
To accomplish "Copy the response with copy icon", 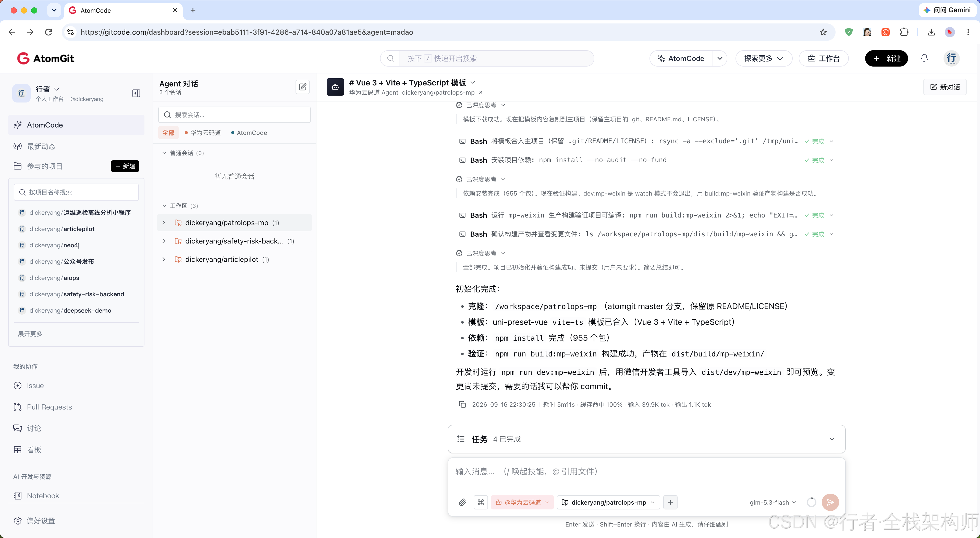I will 462,405.
